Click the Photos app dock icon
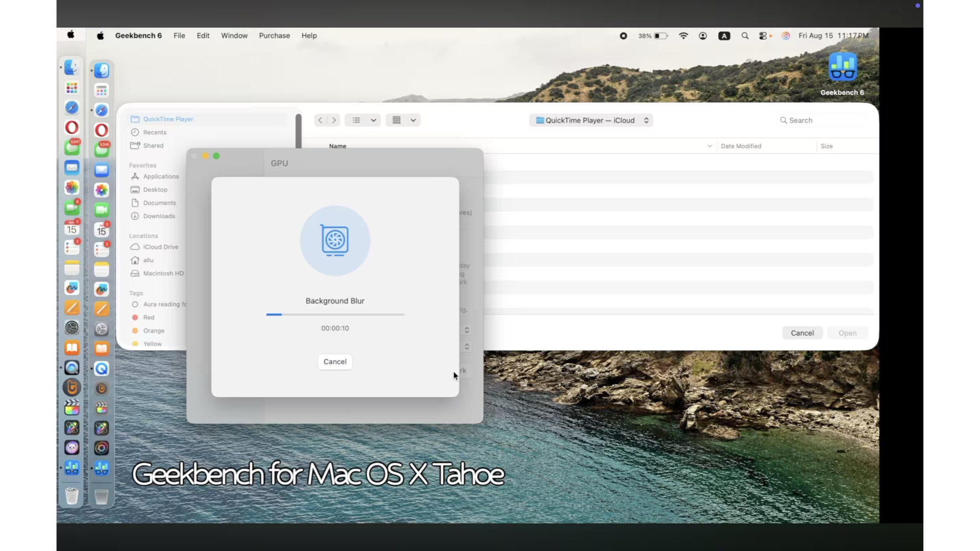Image resolution: width=980 pixels, height=551 pixels. coord(102,190)
